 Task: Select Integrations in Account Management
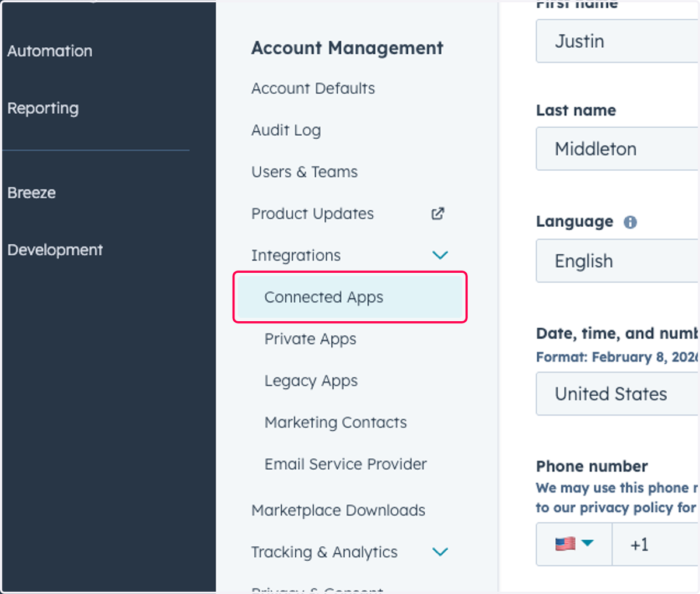tap(296, 255)
